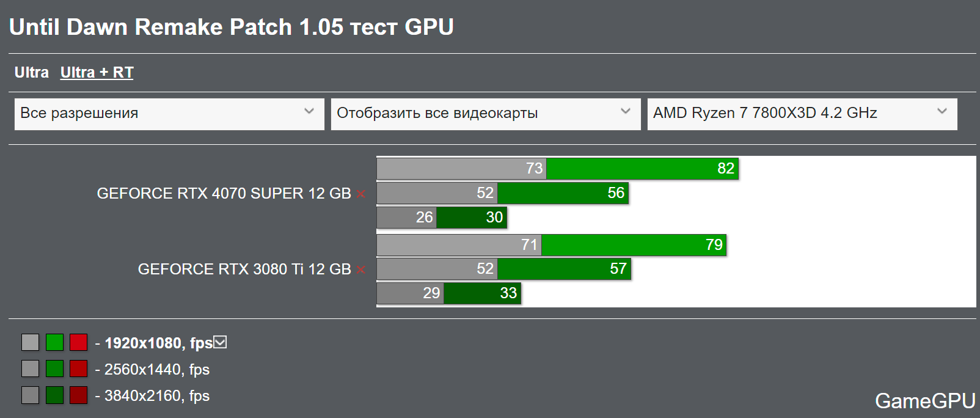This screenshot has height=418, width=980.
Task: Click the green swatch for 3840x2160
Action: [x=54, y=395]
